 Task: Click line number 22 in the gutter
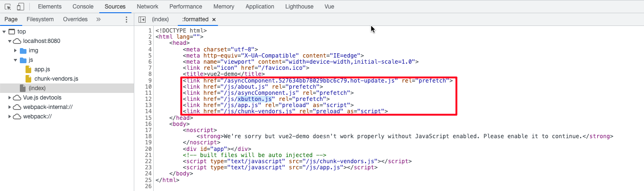click(148, 161)
